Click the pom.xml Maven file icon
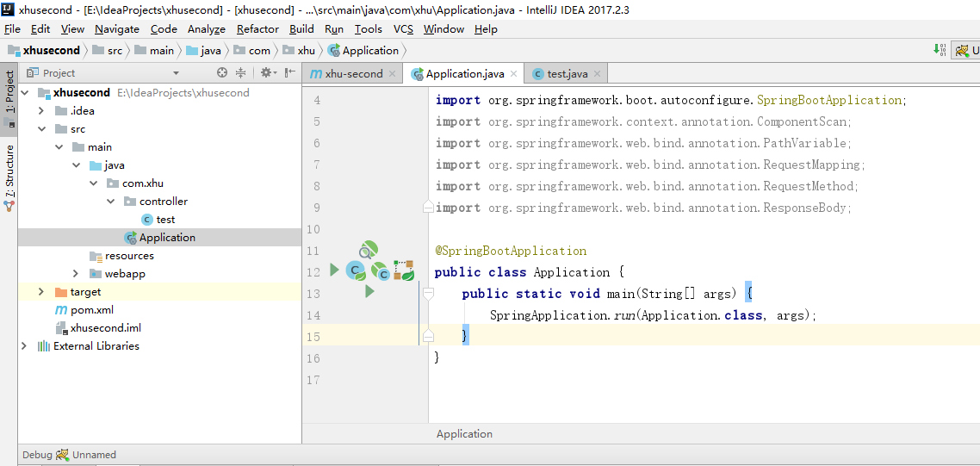 tap(60, 309)
